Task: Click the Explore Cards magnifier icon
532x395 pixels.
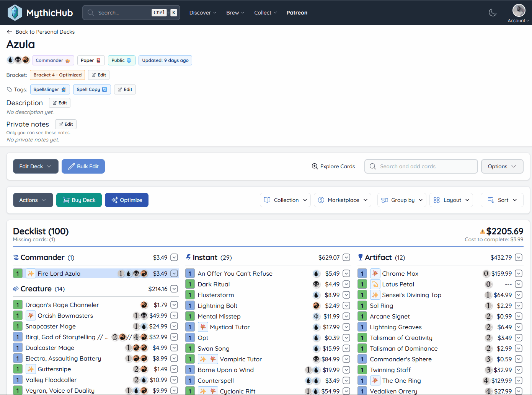Action: [315, 166]
